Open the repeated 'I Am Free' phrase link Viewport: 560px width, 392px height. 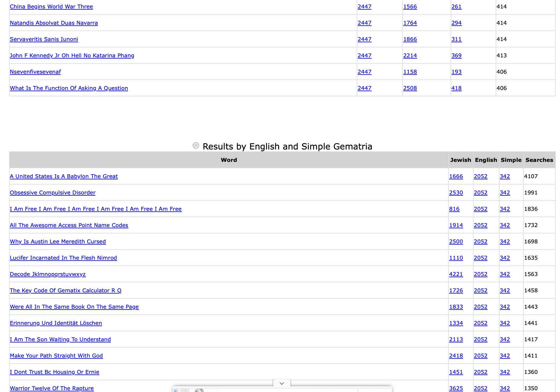click(96, 209)
